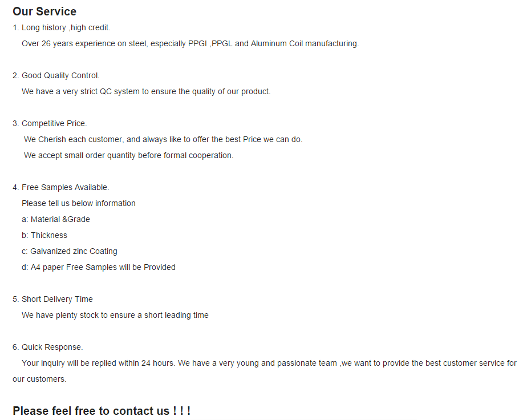
Task: Click "Please feel free to contact us" heading
Action: 102,411
